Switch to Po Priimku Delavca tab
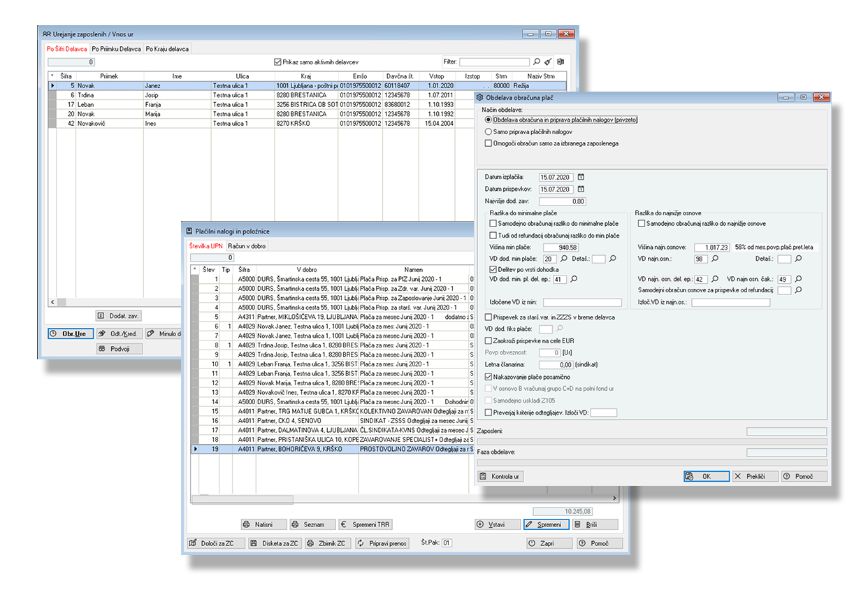Image resolution: width=868 pixels, height=595 pixels. [x=116, y=49]
